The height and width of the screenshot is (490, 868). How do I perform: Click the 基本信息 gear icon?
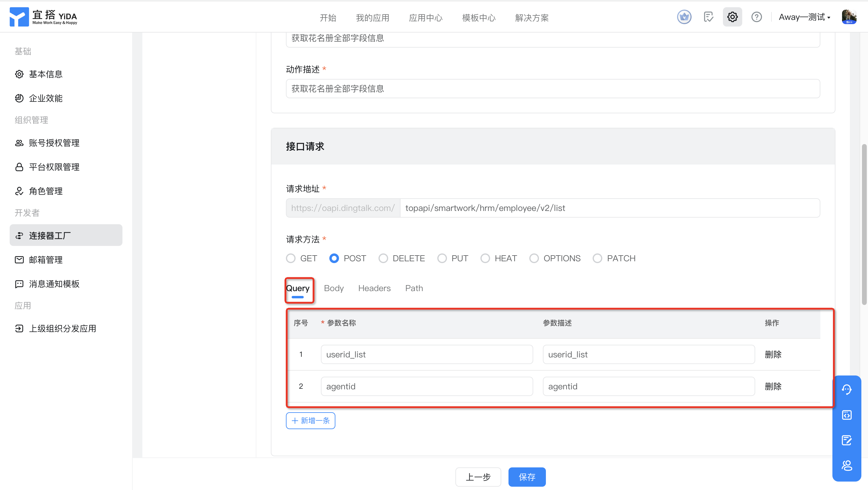[x=19, y=74]
